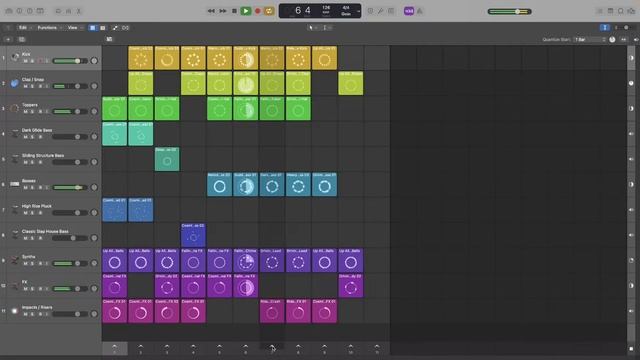
Task: Record-enable the Kick track
Action: coord(40,61)
